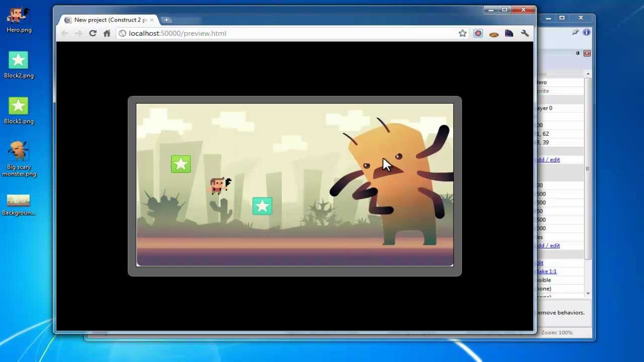Click the Make 1:1 link
This screenshot has height=362, width=644.
click(x=547, y=271)
